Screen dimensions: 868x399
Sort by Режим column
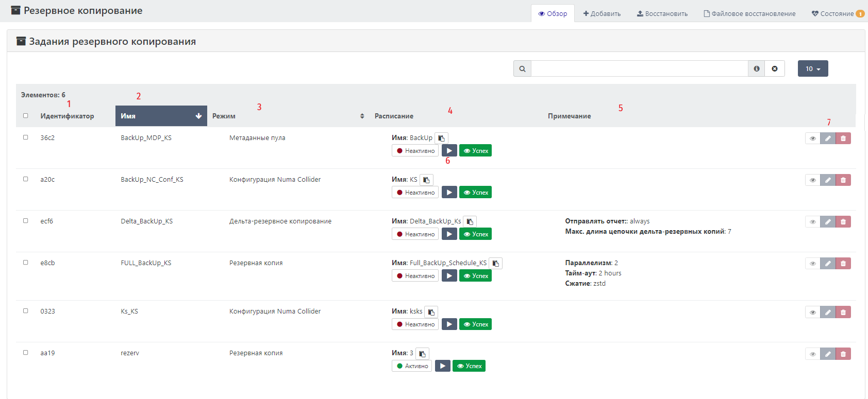pos(288,116)
